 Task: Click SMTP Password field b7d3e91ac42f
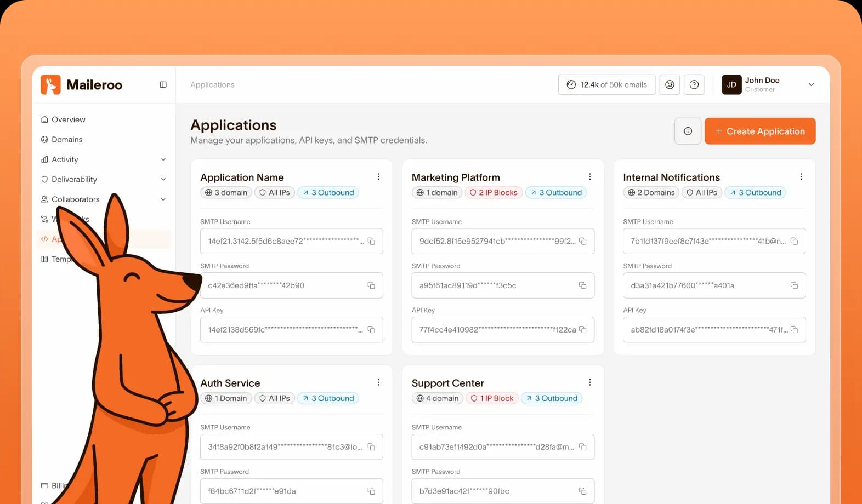(x=503, y=491)
